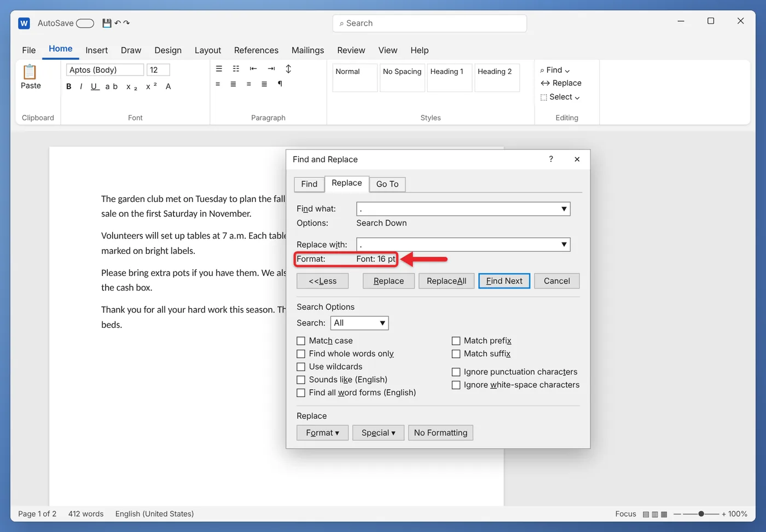Click the Redo arrow icon
The image size is (766, 532).
point(126,23)
